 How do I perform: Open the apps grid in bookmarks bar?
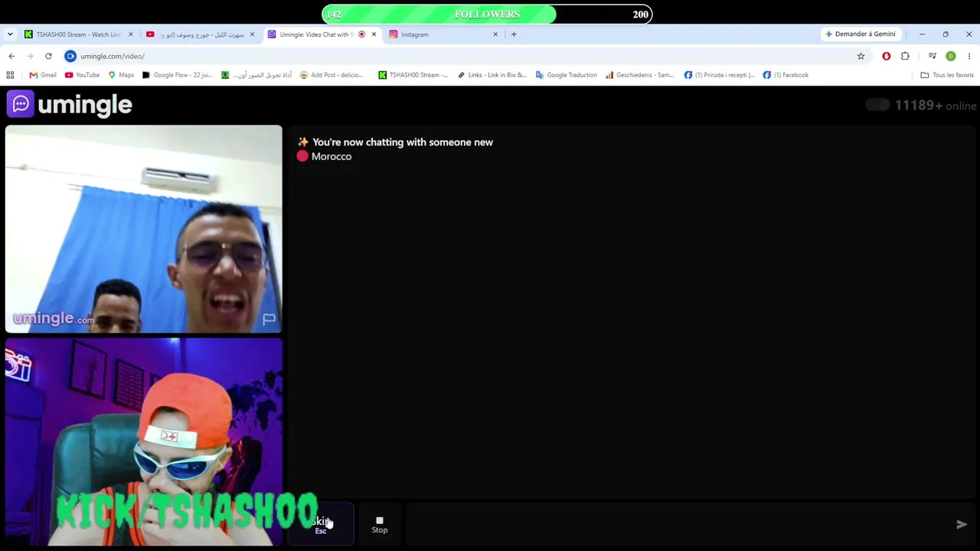(x=10, y=75)
